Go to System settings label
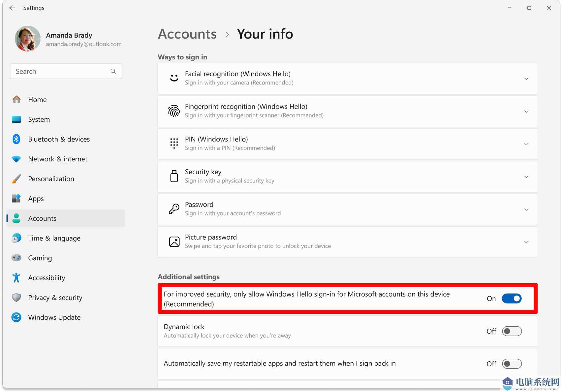Viewport: 562px width, 392px height. 39,119
